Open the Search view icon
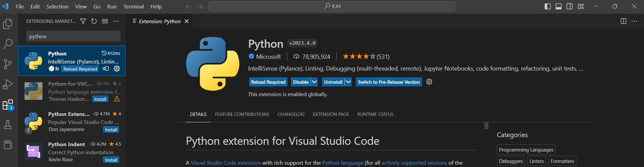Screen dimensions: 644x167 (8, 44)
